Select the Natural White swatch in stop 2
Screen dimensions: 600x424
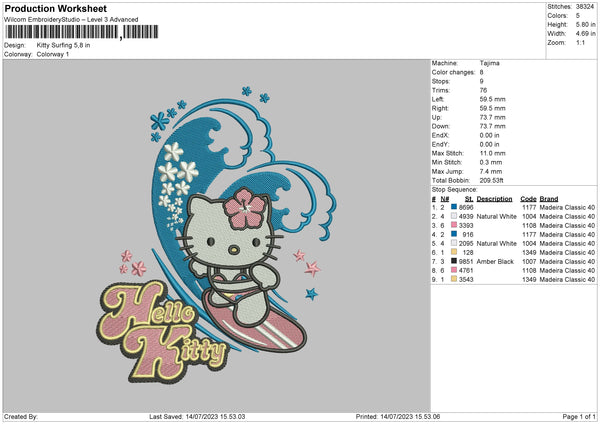click(455, 215)
